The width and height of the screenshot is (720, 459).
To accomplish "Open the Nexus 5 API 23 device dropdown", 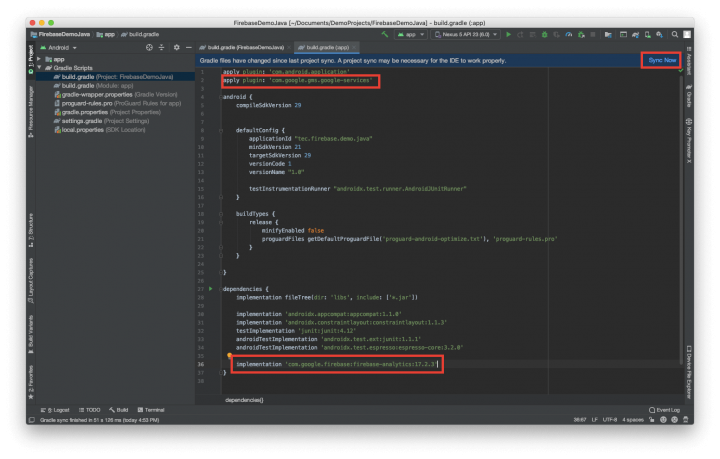I will pos(466,34).
